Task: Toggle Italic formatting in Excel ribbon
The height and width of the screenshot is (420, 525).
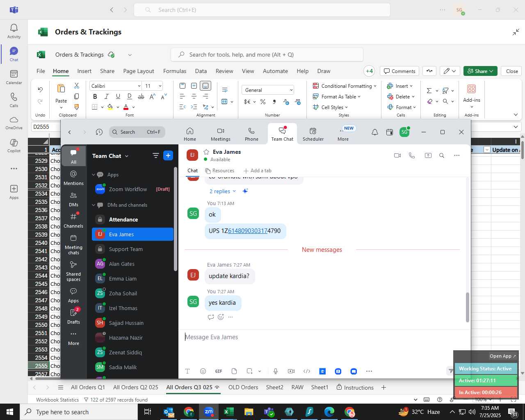Action: click(x=107, y=96)
